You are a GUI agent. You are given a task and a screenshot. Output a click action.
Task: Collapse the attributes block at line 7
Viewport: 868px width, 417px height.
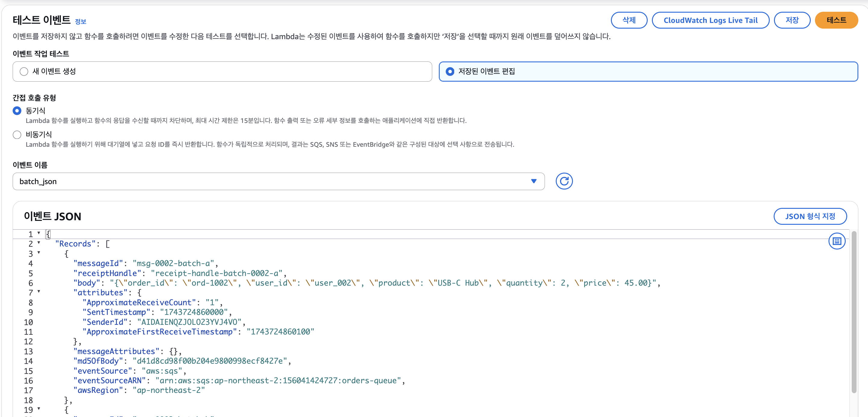[39, 292]
